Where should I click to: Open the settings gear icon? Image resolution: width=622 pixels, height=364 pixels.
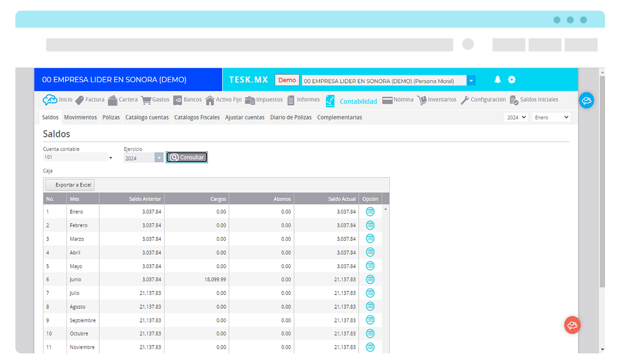[512, 80]
